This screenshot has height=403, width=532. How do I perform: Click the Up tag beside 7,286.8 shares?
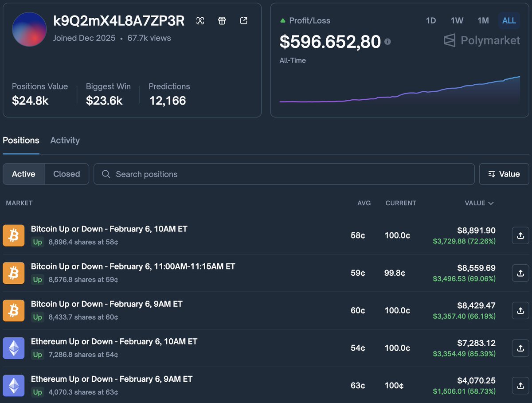click(x=38, y=355)
